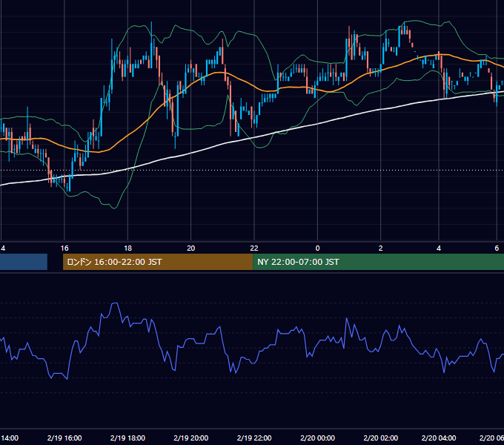Viewport: 504px width, 445px height.
Task: Click the hour 6 axis tick label
Action: pyautogui.click(x=497, y=248)
